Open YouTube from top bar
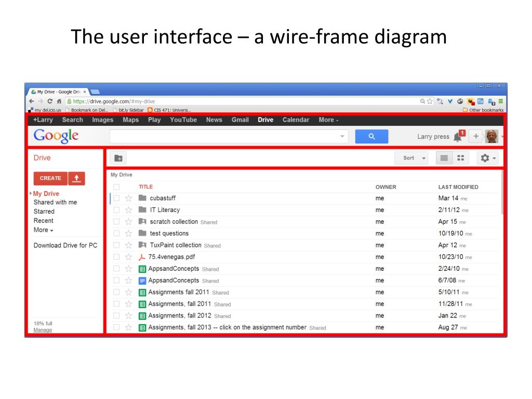532x399 pixels. point(183,120)
